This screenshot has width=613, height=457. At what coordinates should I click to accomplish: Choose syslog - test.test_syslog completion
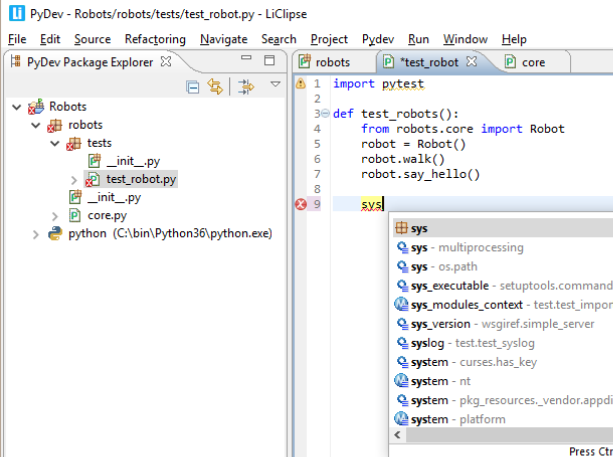click(502, 343)
